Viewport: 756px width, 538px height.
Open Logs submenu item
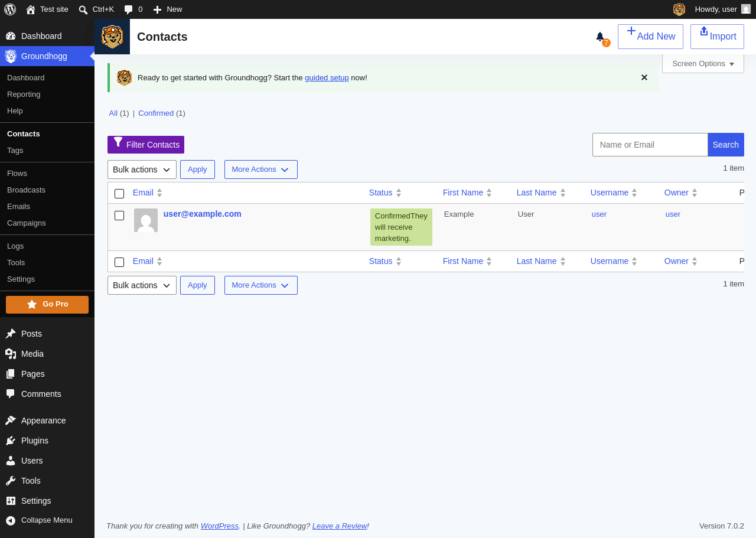point(47,246)
